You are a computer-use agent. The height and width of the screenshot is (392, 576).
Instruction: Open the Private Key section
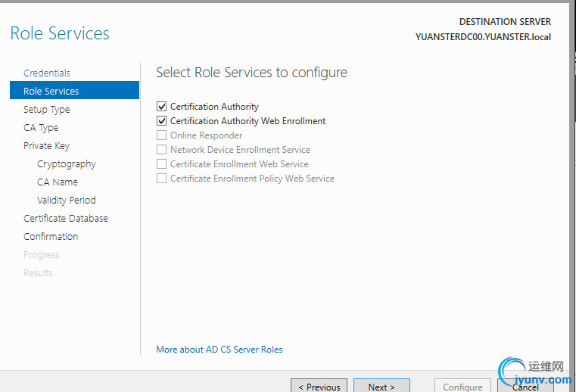pyautogui.click(x=46, y=146)
